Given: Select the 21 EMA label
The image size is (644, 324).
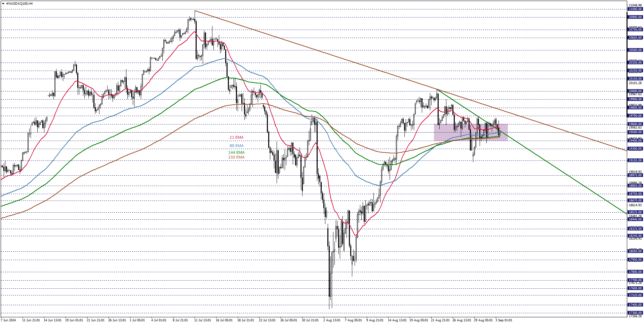Looking at the screenshot, I should pyautogui.click(x=236, y=138).
